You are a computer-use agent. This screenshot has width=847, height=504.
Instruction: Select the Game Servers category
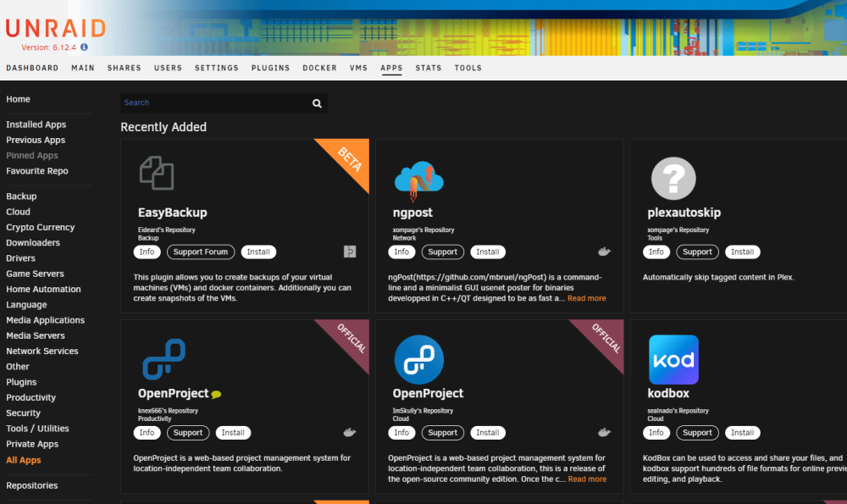tap(35, 274)
